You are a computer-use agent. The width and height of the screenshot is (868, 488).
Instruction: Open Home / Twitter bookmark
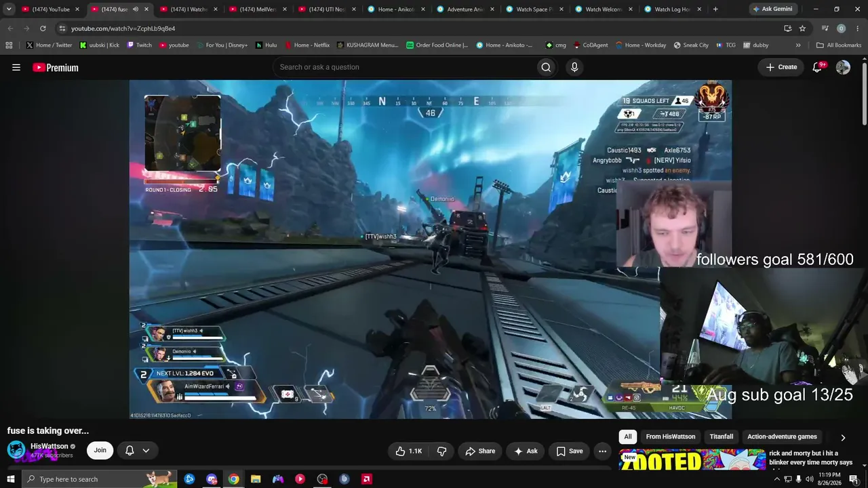pyautogui.click(x=49, y=45)
